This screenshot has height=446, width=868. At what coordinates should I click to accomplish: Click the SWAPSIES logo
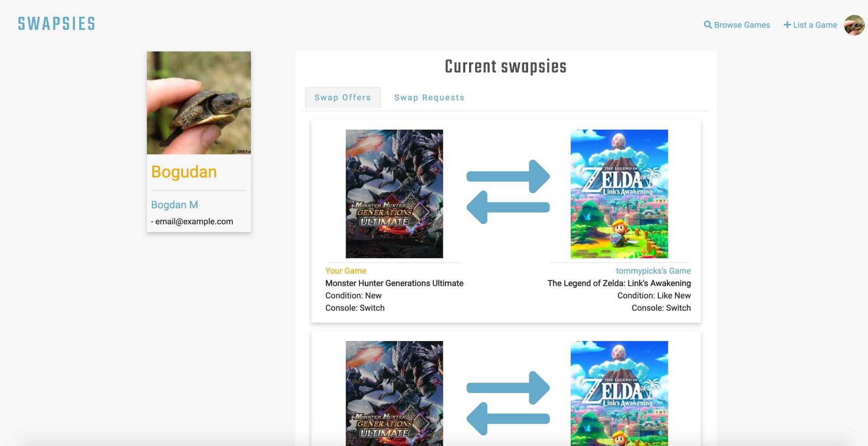[57, 24]
